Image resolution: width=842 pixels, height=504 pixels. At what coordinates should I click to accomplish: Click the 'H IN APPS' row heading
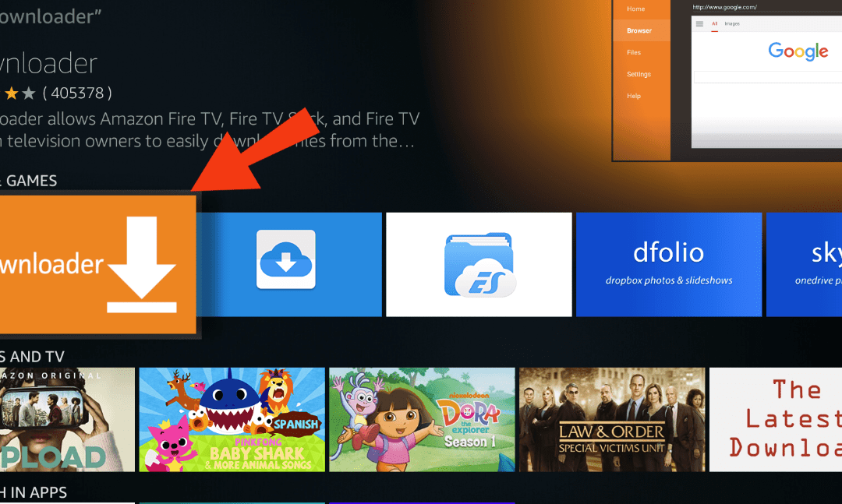[x=34, y=492]
